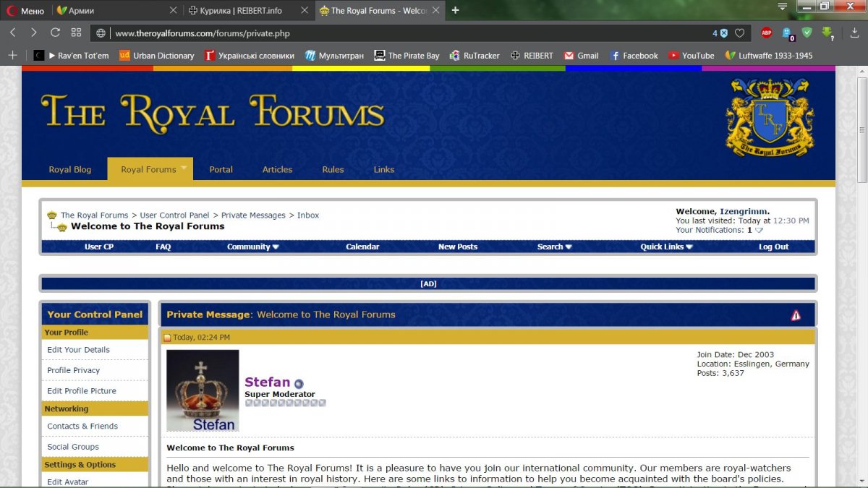
Task: Click Stefan's online status indicator icon
Action: [299, 384]
